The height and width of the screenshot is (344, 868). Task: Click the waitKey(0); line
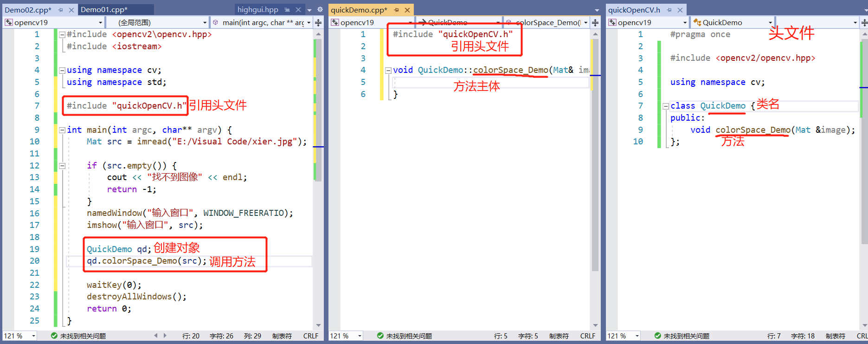pos(114,285)
